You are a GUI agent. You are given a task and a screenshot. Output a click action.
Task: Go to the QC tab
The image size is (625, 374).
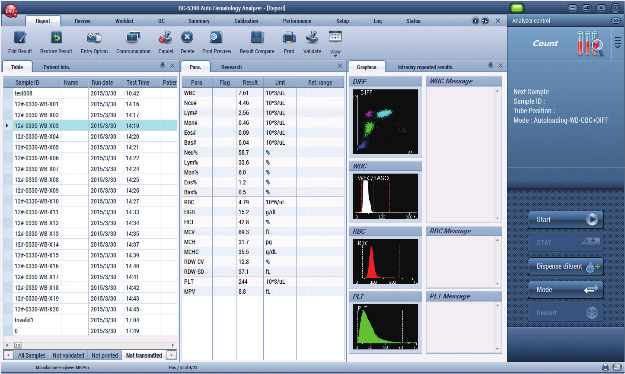(161, 21)
